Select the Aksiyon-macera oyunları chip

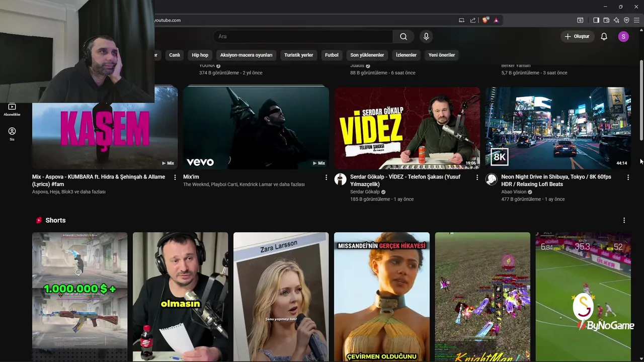coord(246,55)
